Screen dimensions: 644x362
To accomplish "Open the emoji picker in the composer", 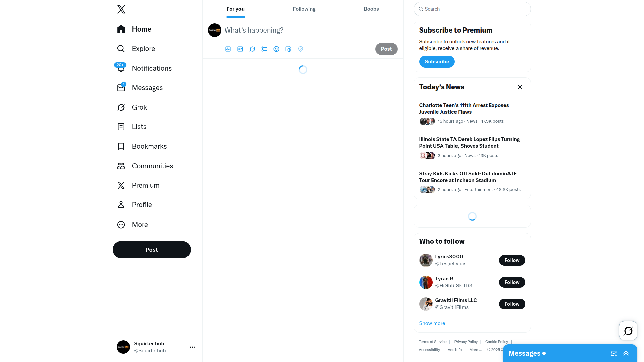I will 276,49.
